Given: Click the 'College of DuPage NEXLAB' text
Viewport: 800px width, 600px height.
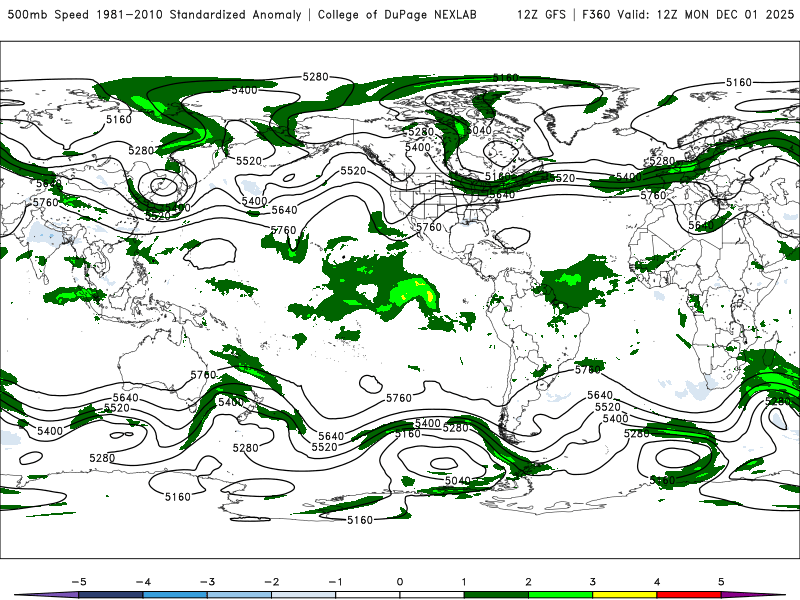Looking at the screenshot, I should (x=397, y=14).
